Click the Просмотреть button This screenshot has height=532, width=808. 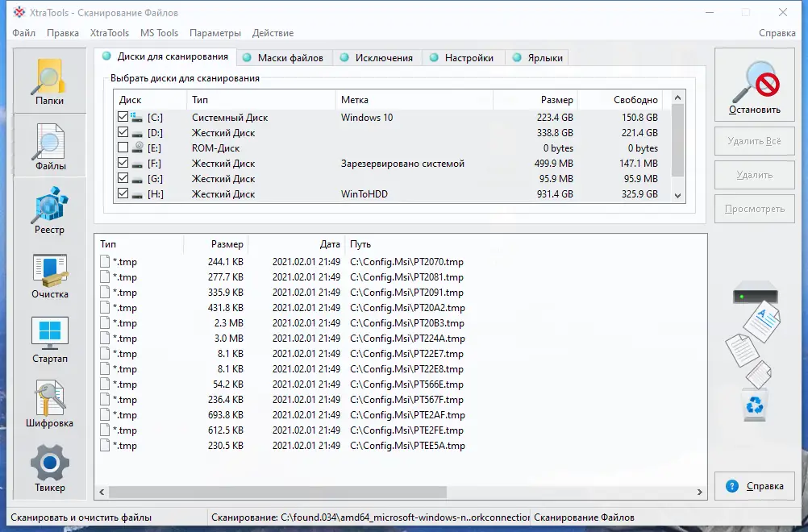point(755,209)
